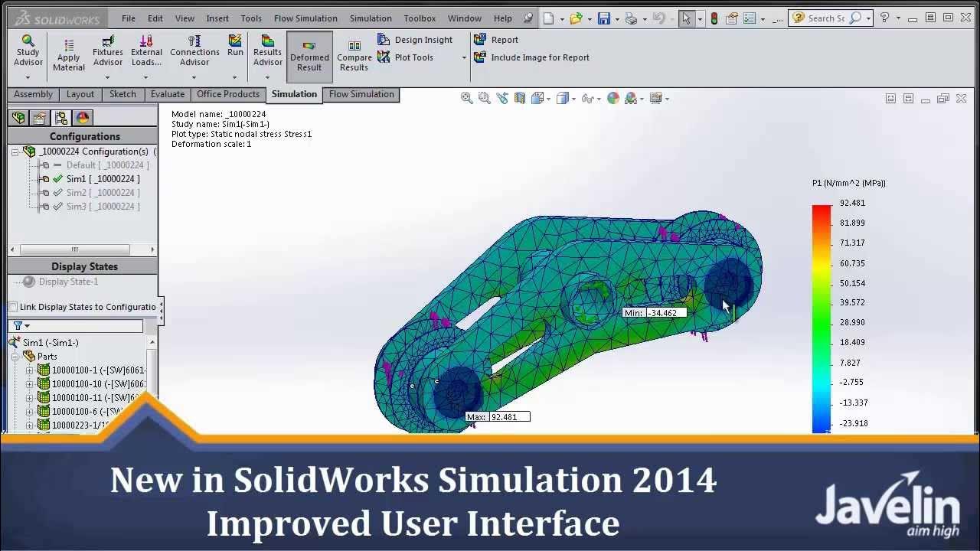
Task: Open the Insert menu
Action: coord(217,18)
